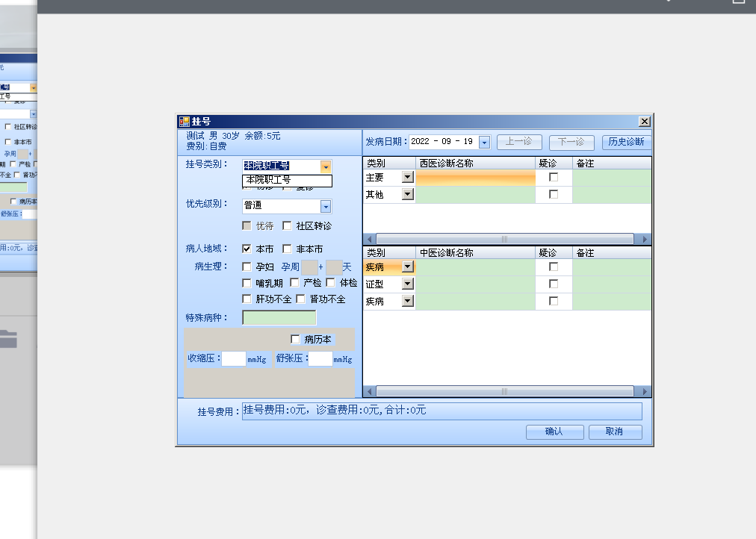
Task: Expand the last 疾病 row dropdown
Action: point(408,301)
